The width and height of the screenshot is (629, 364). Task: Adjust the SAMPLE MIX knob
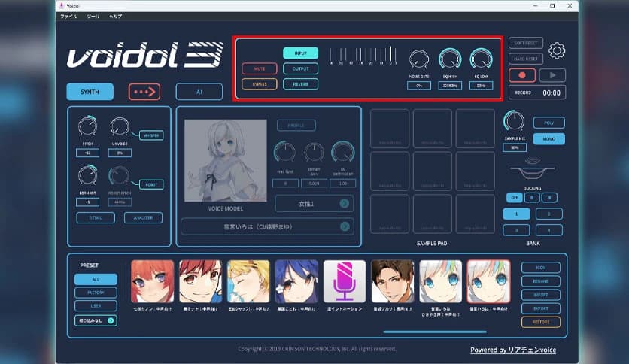[514, 121]
